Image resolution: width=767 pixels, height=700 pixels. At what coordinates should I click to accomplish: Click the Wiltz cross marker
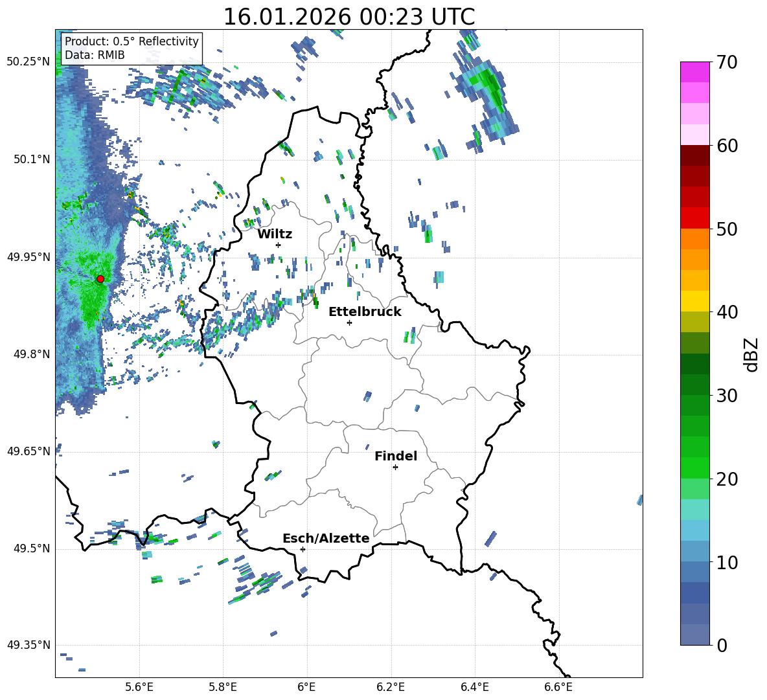[279, 245]
